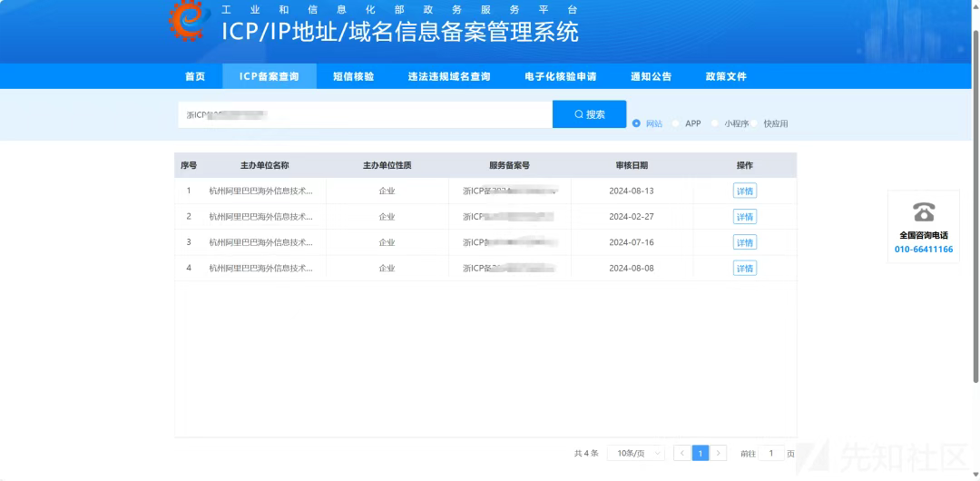This screenshot has height=481, width=980.
Task: Open the 政策文件 tab
Action: coord(726,76)
